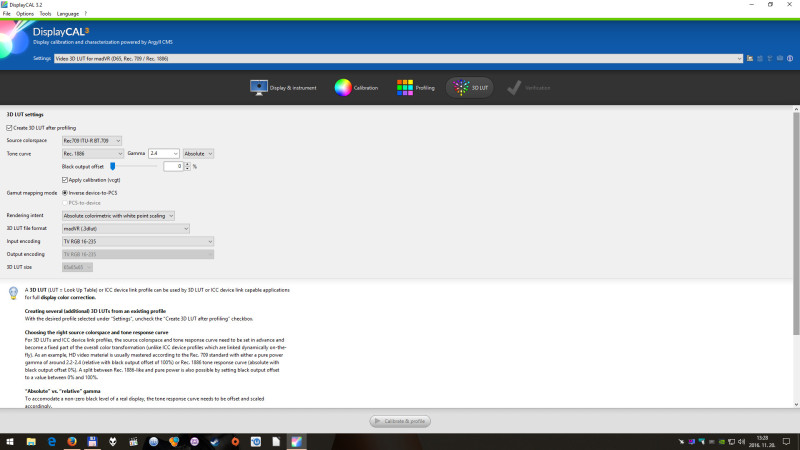Viewport: 800px width, 450px height.
Task: Click the active DisplayCAL taskbar icon
Action: (x=296, y=442)
